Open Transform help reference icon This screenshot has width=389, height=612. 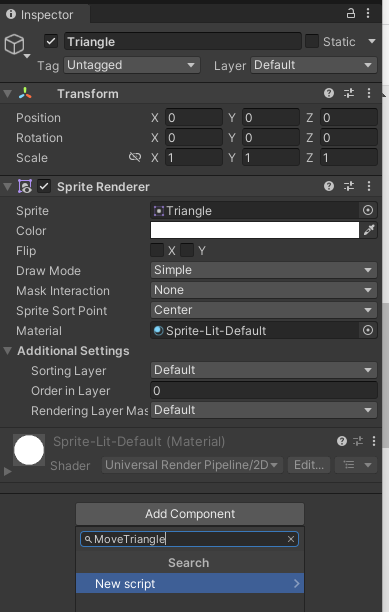(329, 93)
